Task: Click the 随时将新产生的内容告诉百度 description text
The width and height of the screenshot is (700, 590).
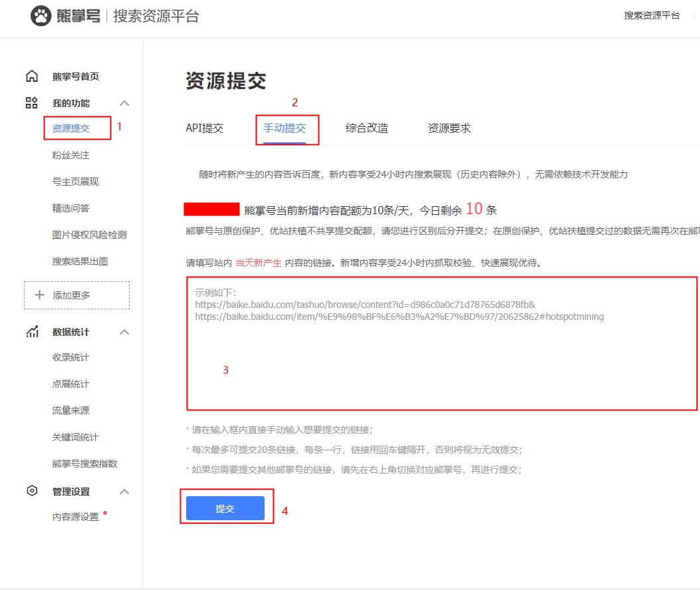Action: pos(413,174)
